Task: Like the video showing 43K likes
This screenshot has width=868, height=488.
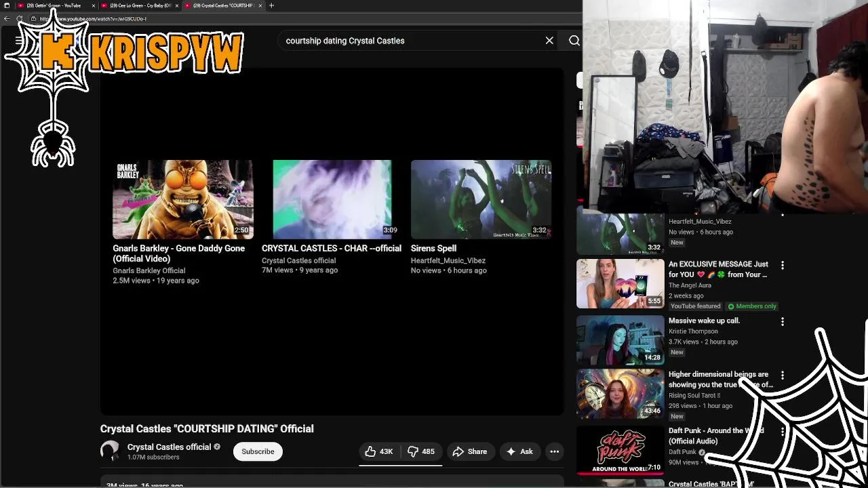Action: [x=380, y=451]
